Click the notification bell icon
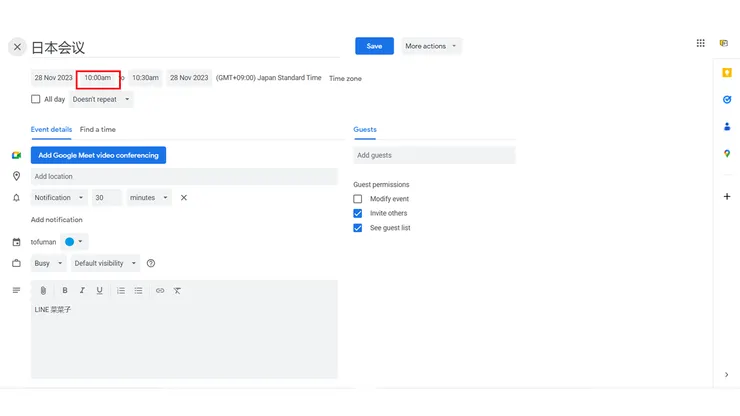 point(17,197)
